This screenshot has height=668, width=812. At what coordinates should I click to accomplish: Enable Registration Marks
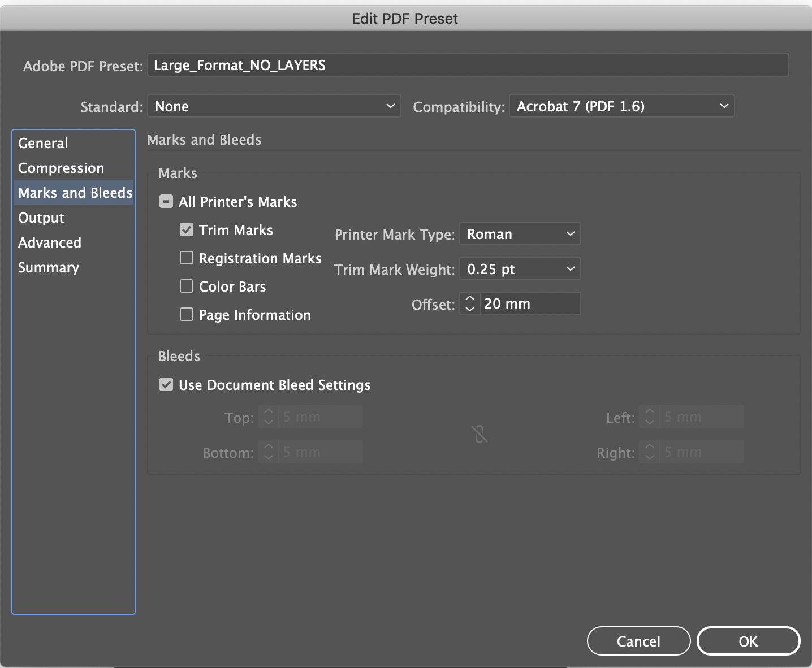[187, 258]
